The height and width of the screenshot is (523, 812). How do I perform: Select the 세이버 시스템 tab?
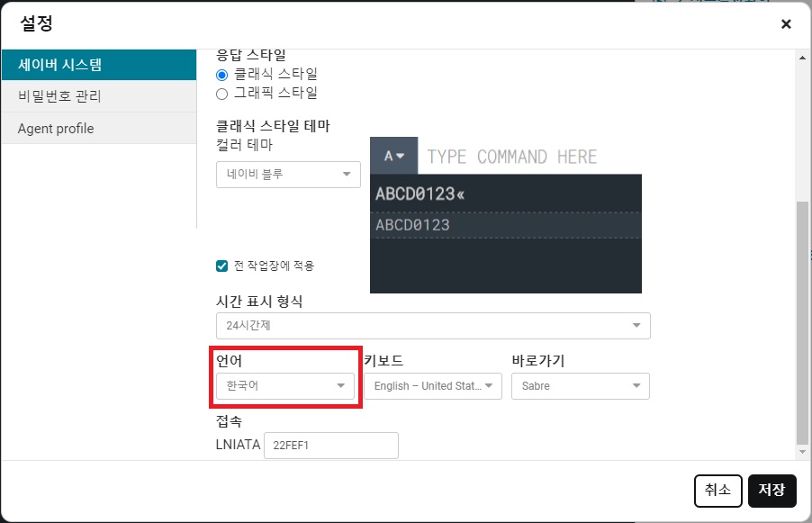coord(99,65)
